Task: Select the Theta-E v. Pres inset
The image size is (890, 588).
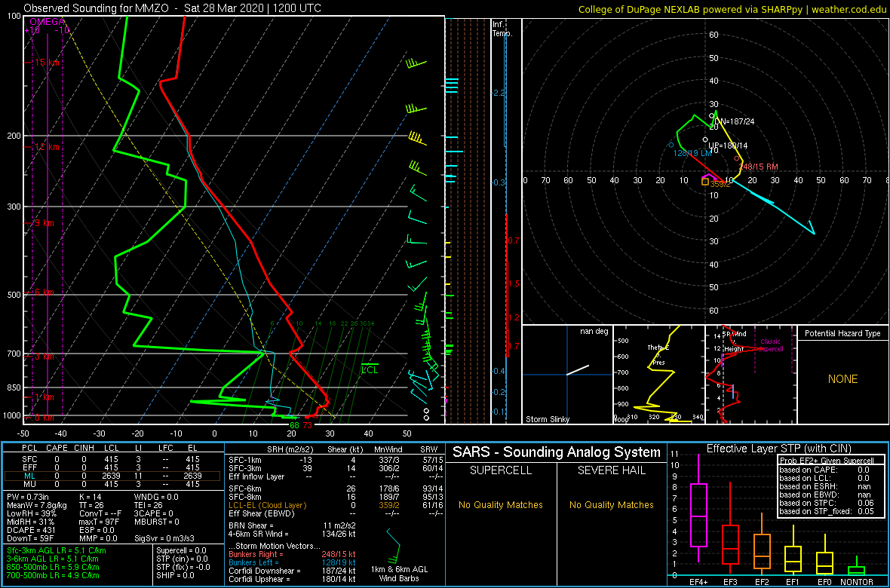Action: (658, 375)
